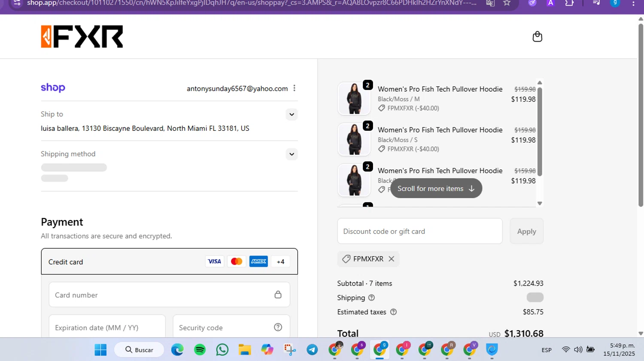Open Spotify from the taskbar

click(200, 350)
